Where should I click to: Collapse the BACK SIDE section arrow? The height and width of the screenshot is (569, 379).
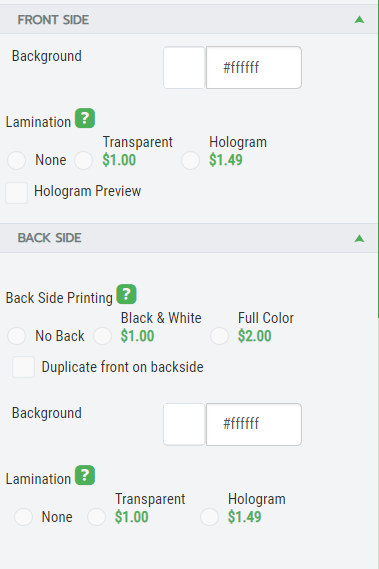359,238
